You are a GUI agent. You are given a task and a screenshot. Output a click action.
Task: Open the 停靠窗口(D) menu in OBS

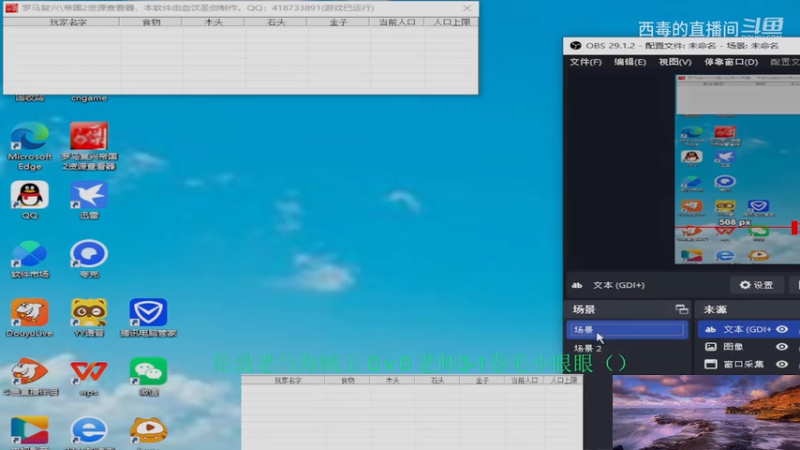tap(731, 62)
